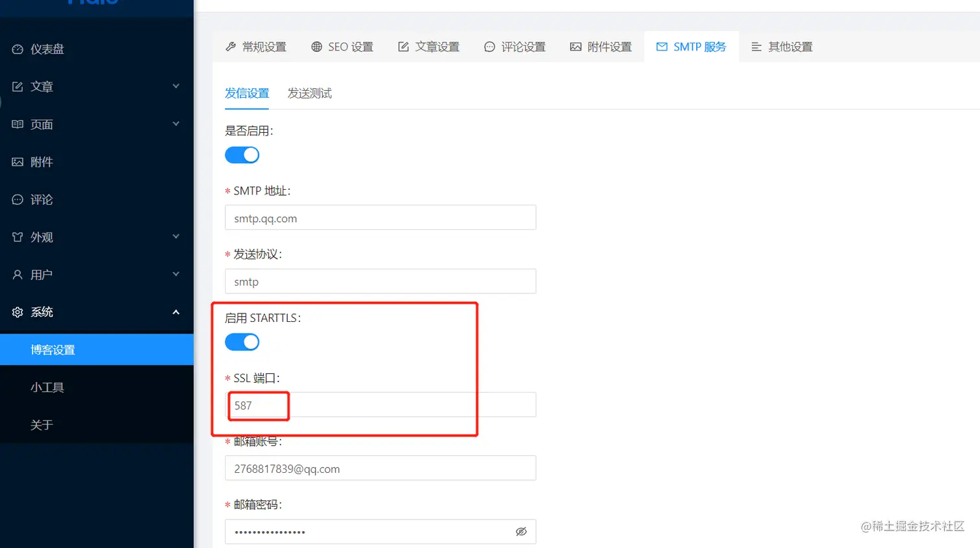Image resolution: width=980 pixels, height=548 pixels.
Task: Click the 发送协议 input field
Action: pos(380,281)
